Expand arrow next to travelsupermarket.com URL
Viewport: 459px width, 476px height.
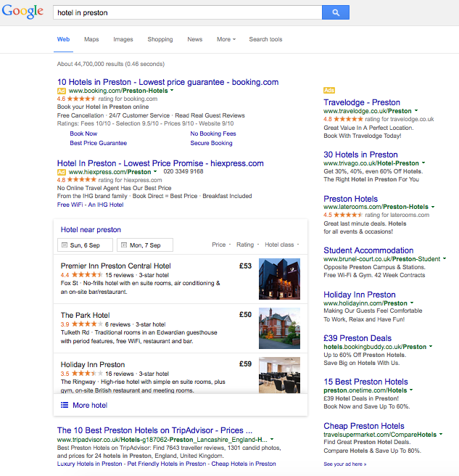pyautogui.click(x=441, y=434)
